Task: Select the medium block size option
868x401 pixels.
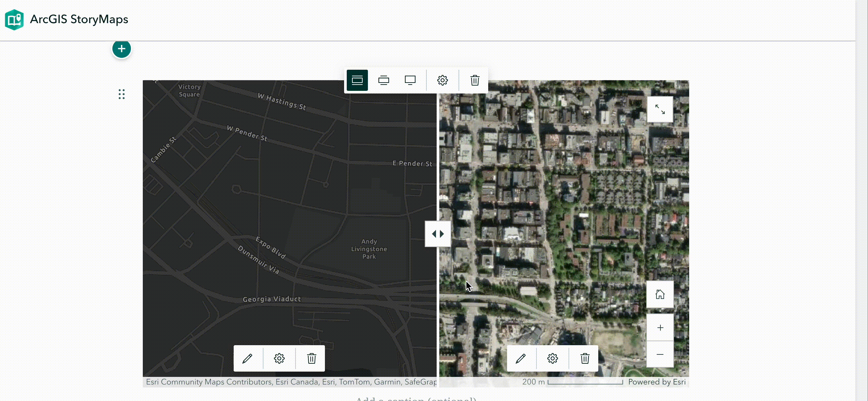Action: [x=383, y=80]
